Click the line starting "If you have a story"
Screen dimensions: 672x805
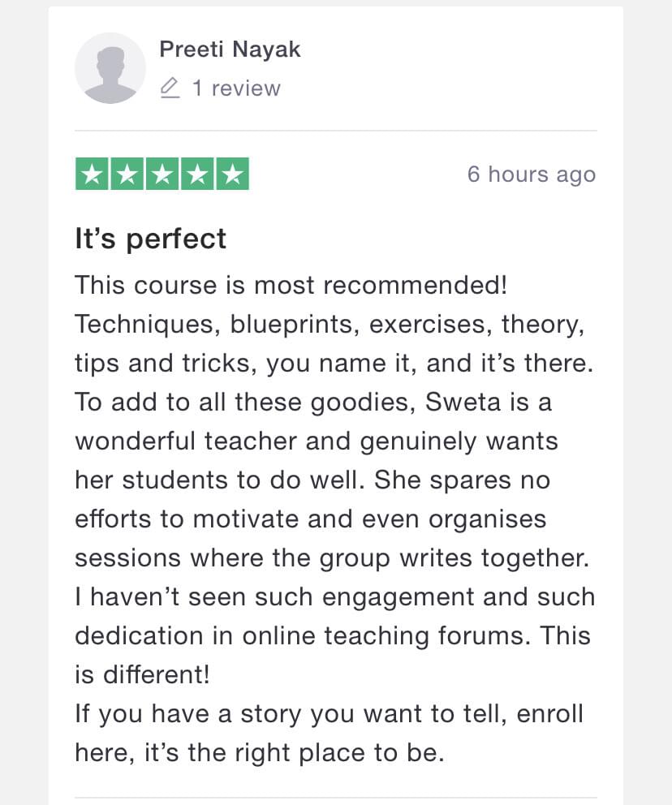click(329, 714)
